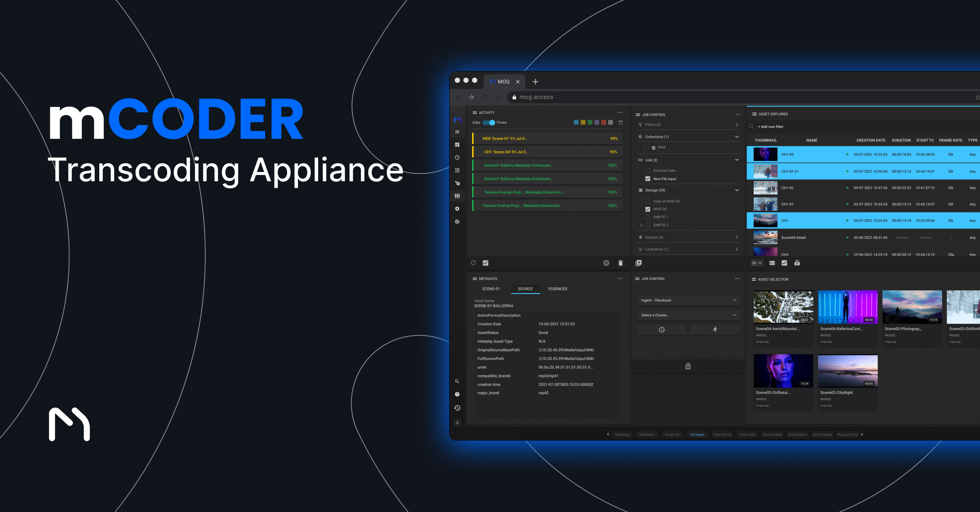Open the clock/history icon in the left sidebar
This screenshot has width=980, height=512.
(x=457, y=157)
